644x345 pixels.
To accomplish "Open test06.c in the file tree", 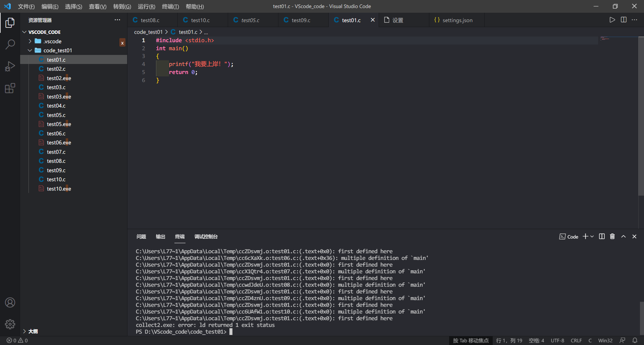I will pyautogui.click(x=74, y=133).
